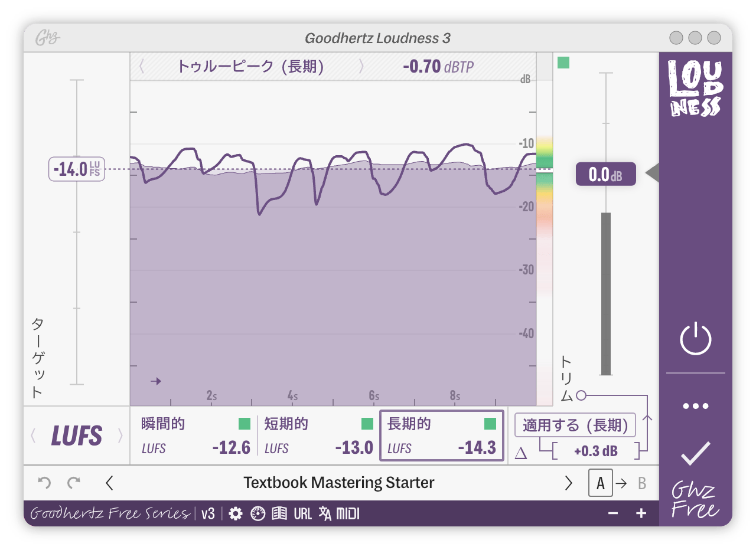This screenshot has height=550, width=756.
Task: Previous measurement chevron beside トゥルーピーク
Action: coord(142,66)
